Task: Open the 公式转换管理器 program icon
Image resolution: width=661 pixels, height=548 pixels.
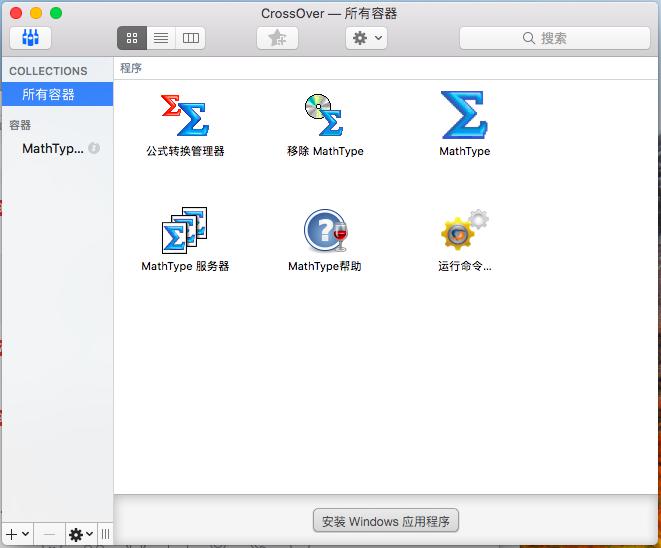Action: point(185,116)
